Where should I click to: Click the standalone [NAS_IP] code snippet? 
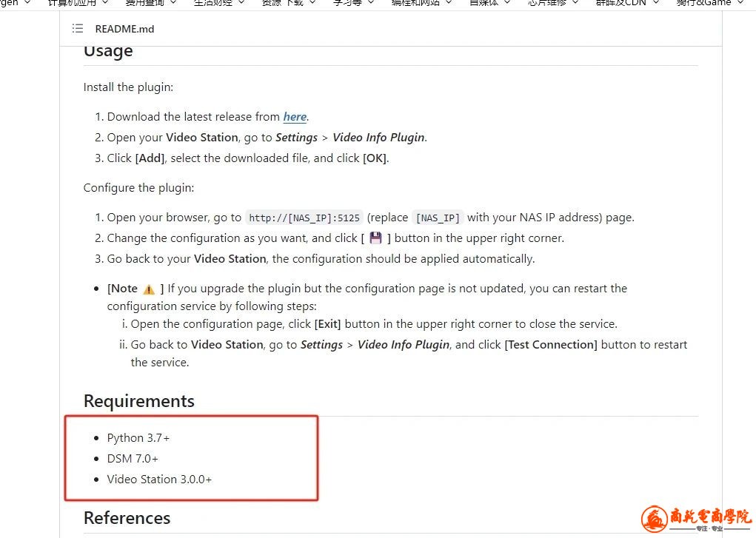coord(438,218)
